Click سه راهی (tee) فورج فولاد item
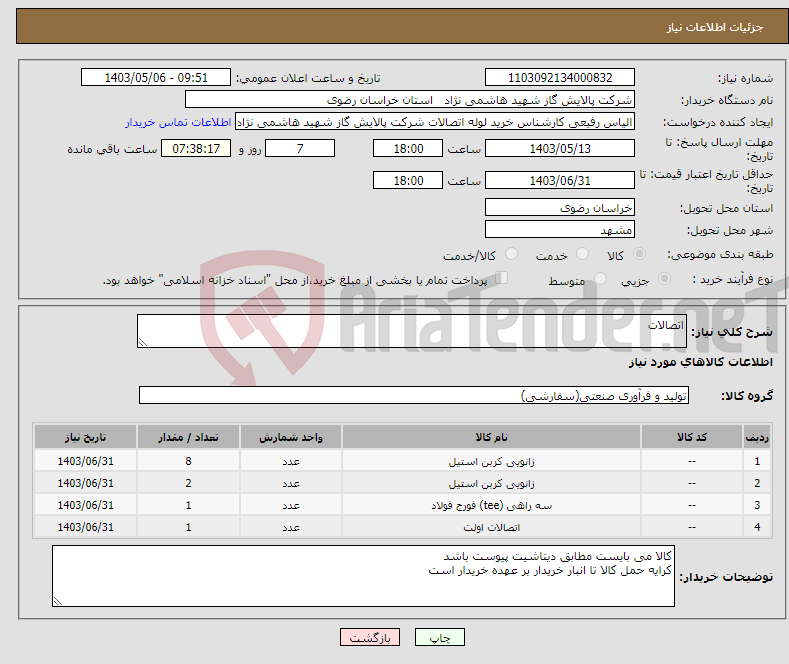Viewport: 789px width, 664px height. [x=491, y=506]
